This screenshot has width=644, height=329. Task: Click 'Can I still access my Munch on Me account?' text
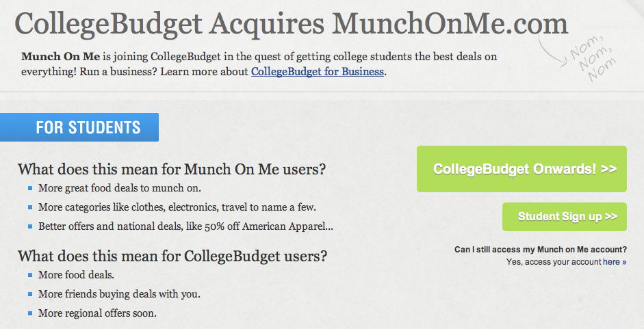[540, 250]
